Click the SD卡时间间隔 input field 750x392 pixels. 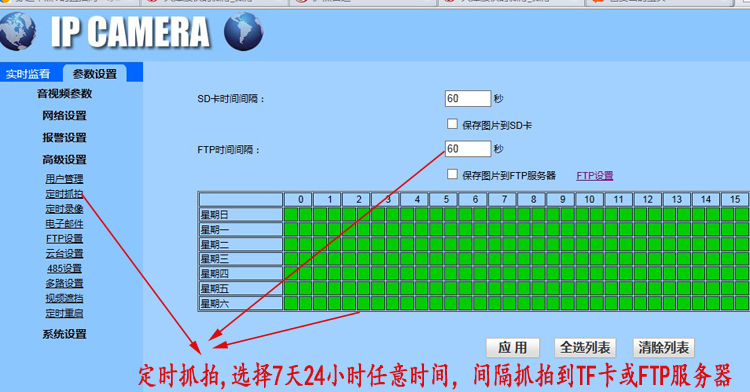[x=468, y=98]
